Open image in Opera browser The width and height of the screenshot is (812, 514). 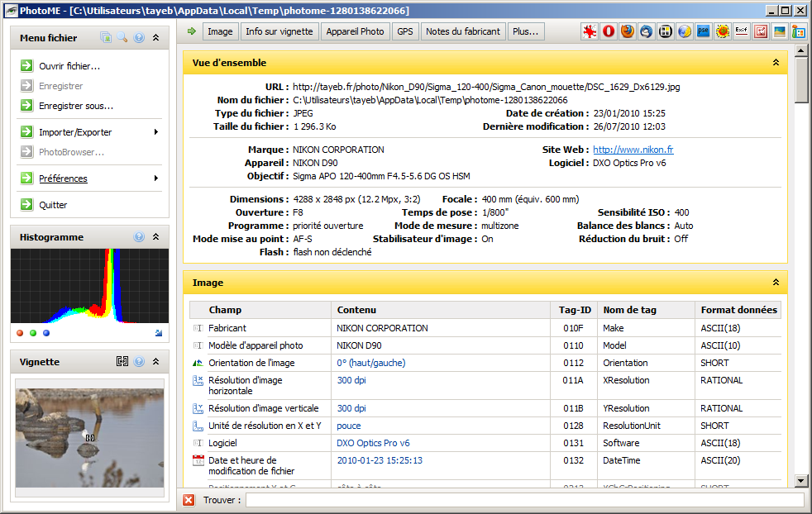[x=609, y=31]
